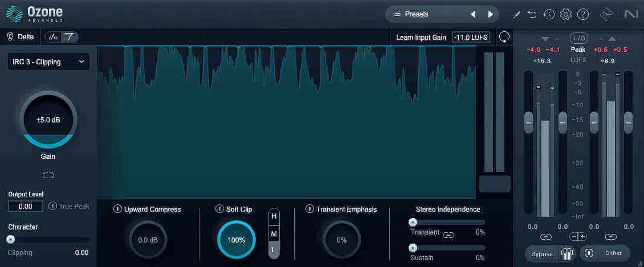Click the Upward Compress 0.0 dB knob

coord(148,240)
